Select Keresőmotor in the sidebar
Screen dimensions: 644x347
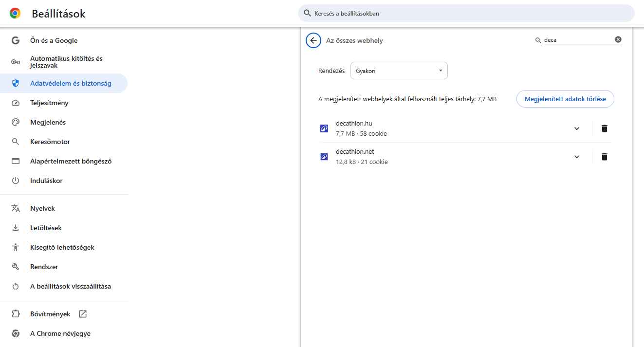pos(50,142)
